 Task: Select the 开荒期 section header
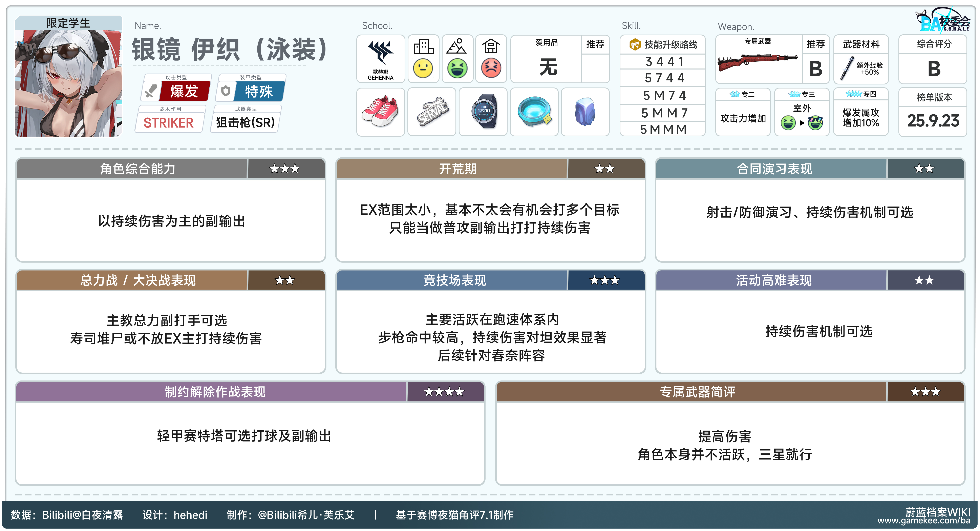point(457,169)
